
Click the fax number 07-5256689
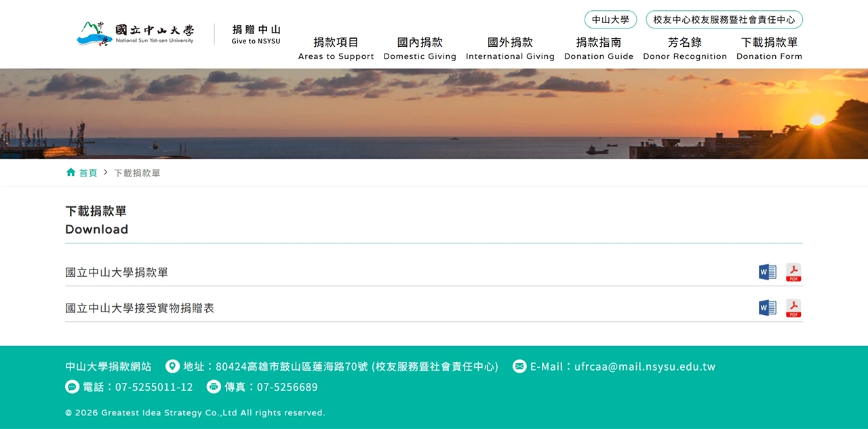click(x=288, y=387)
